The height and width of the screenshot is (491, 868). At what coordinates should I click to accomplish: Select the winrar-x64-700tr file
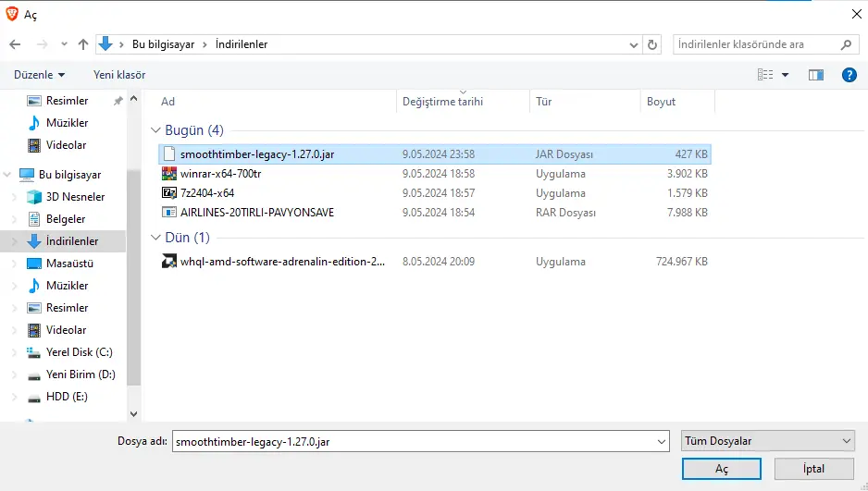435,174
